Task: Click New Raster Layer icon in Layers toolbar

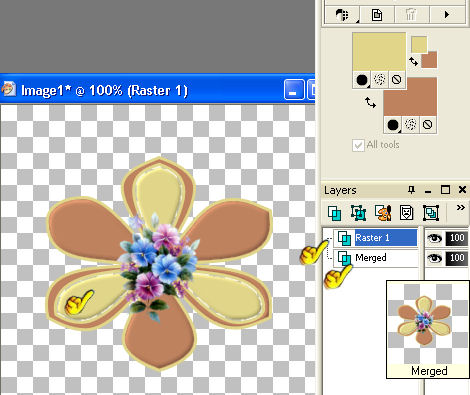Action: 334,213
